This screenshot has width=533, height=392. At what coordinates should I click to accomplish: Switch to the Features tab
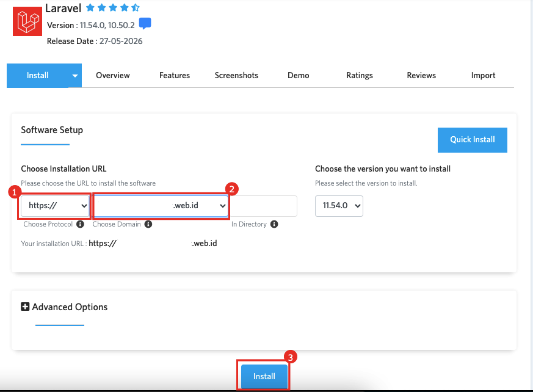coord(175,76)
